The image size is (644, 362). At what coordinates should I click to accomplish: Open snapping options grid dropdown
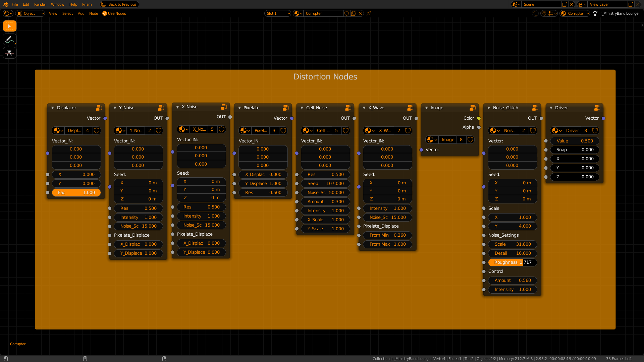point(552,13)
